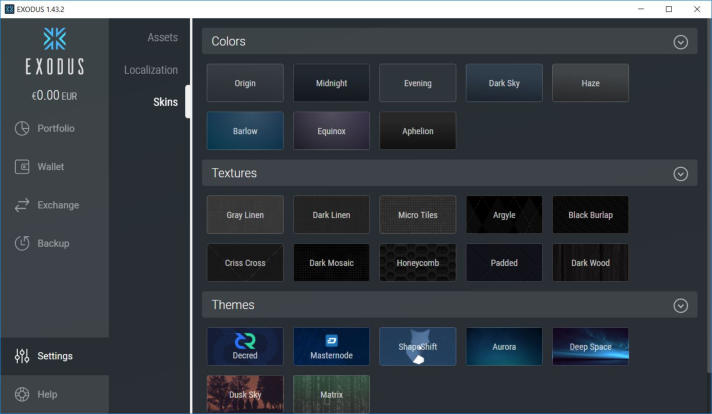Choose the Argyle texture
The width and height of the screenshot is (712, 414).
pos(504,215)
